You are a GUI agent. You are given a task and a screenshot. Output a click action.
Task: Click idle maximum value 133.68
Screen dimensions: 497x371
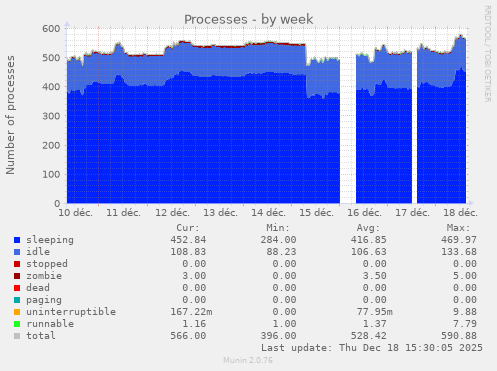coord(459,252)
